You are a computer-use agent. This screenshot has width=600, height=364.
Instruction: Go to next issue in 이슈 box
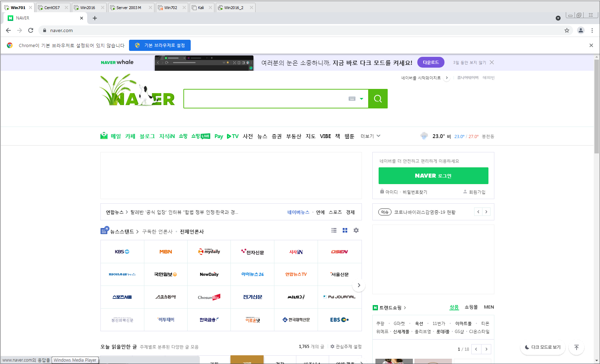[x=486, y=212]
